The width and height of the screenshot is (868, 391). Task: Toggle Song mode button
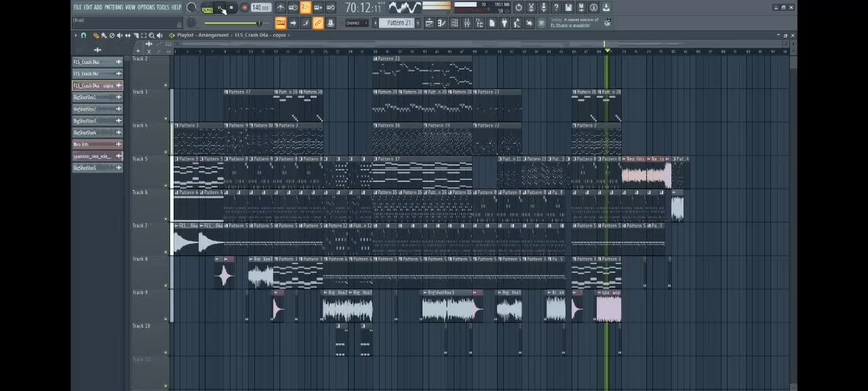[x=208, y=10]
